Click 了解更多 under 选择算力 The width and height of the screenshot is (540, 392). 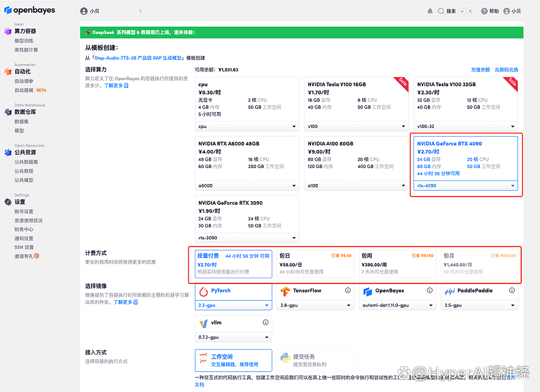point(116,85)
